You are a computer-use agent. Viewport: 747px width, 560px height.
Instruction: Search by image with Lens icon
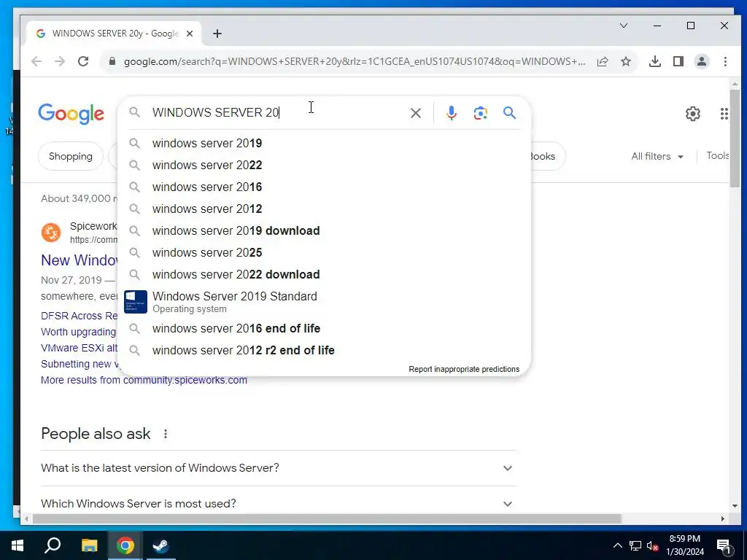coord(480,113)
